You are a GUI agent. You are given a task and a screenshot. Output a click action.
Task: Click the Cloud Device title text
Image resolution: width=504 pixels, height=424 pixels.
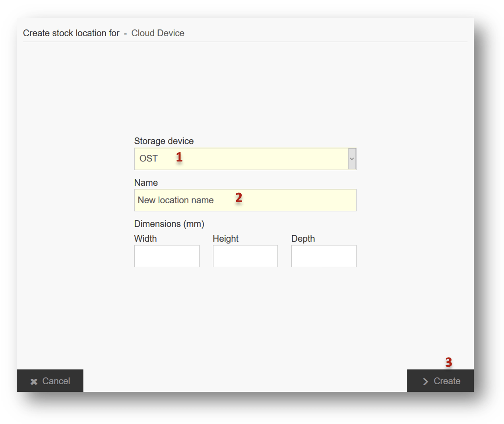point(158,33)
